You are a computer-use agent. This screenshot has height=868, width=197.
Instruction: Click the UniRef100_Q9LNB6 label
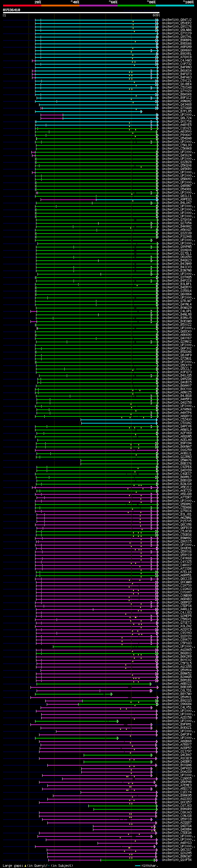point(177,30)
